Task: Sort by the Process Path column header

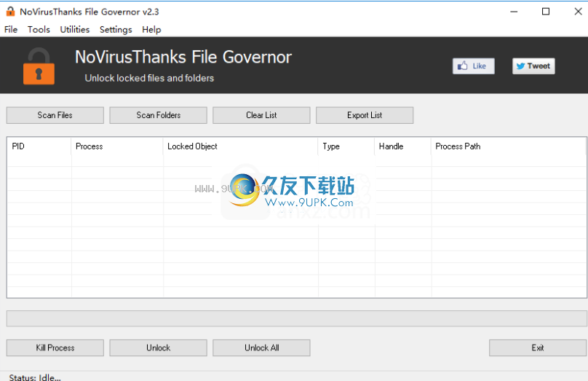Action: pos(509,146)
